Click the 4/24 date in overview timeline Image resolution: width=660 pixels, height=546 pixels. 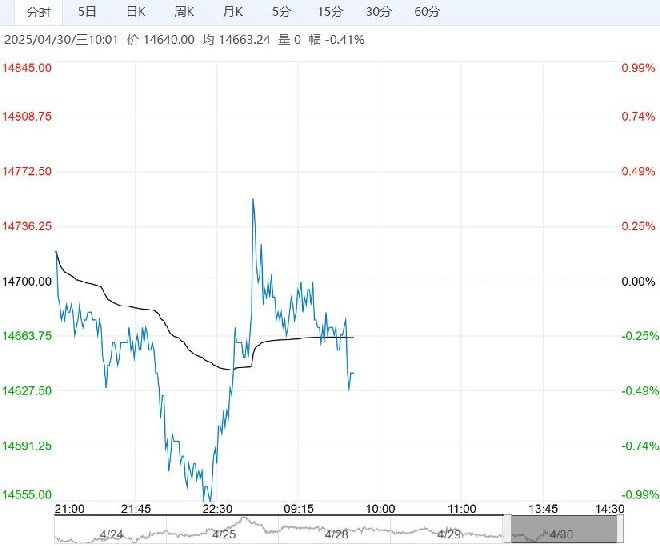click(x=111, y=535)
